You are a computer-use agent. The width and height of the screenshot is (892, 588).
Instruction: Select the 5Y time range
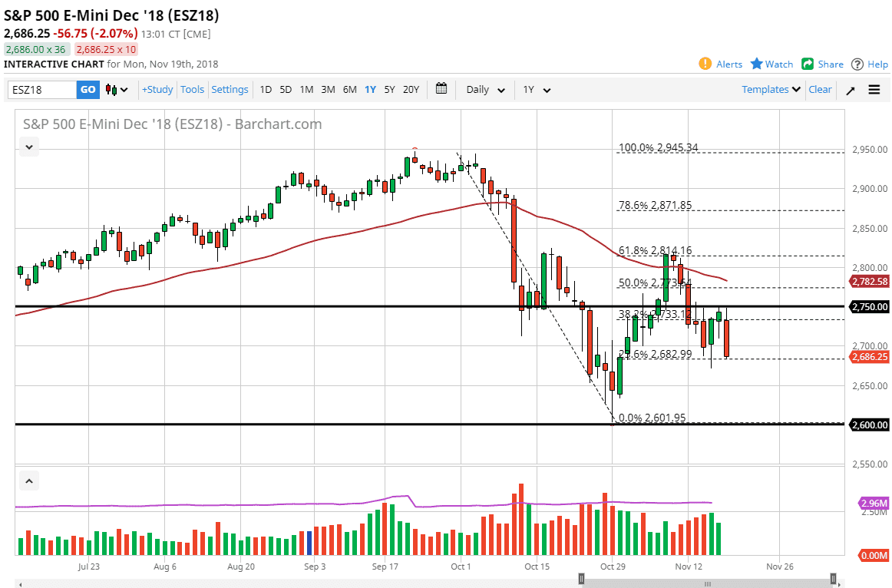pos(389,90)
